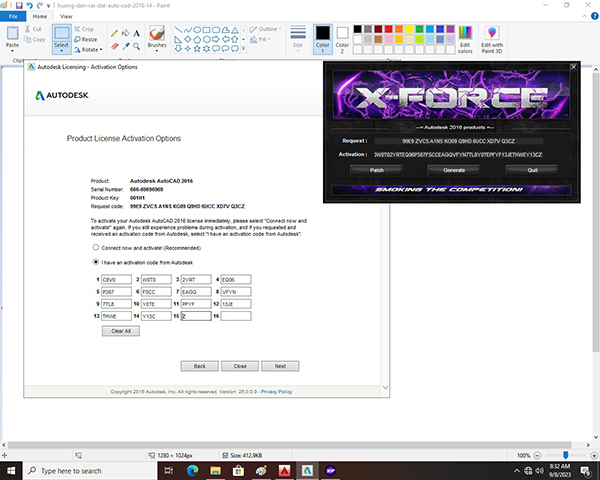Image resolution: width=600 pixels, height=480 pixels.
Task: Select the Eraser tool
Action: pos(114,46)
